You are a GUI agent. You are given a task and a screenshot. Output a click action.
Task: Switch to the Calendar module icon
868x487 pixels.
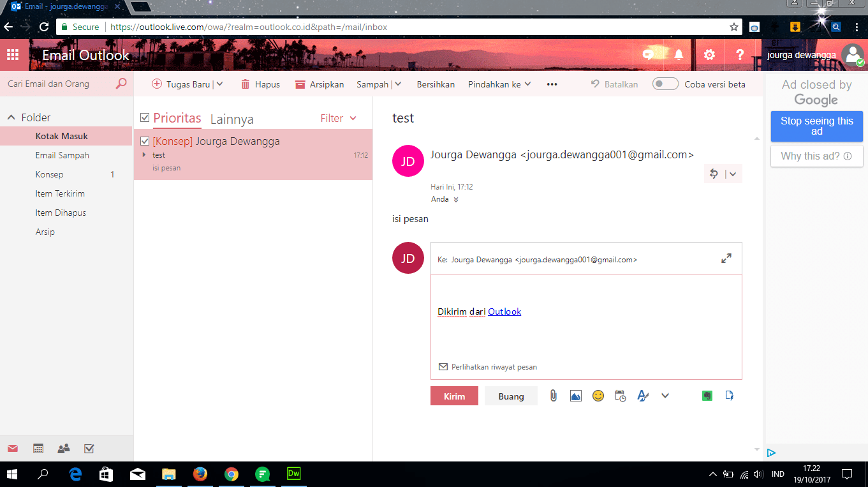(38, 449)
